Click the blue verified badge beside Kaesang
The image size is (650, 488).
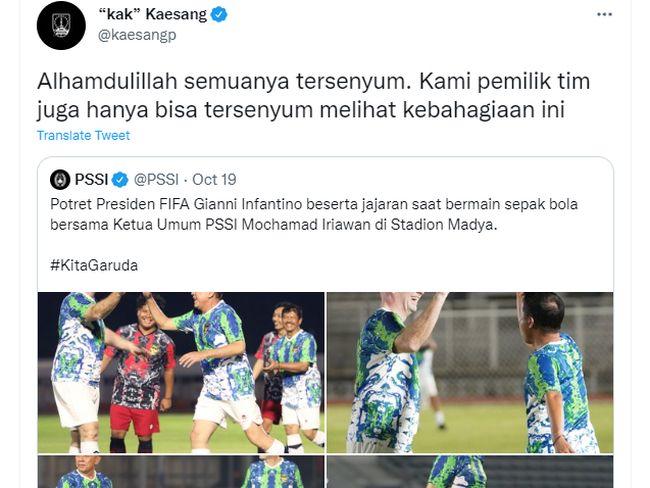[x=219, y=15]
